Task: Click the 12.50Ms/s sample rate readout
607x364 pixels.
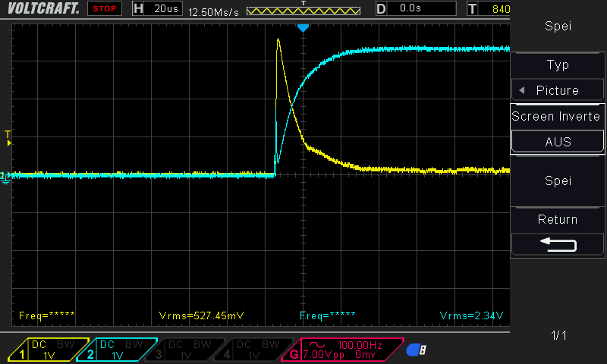Action: pyautogui.click(x=213, y=12)
